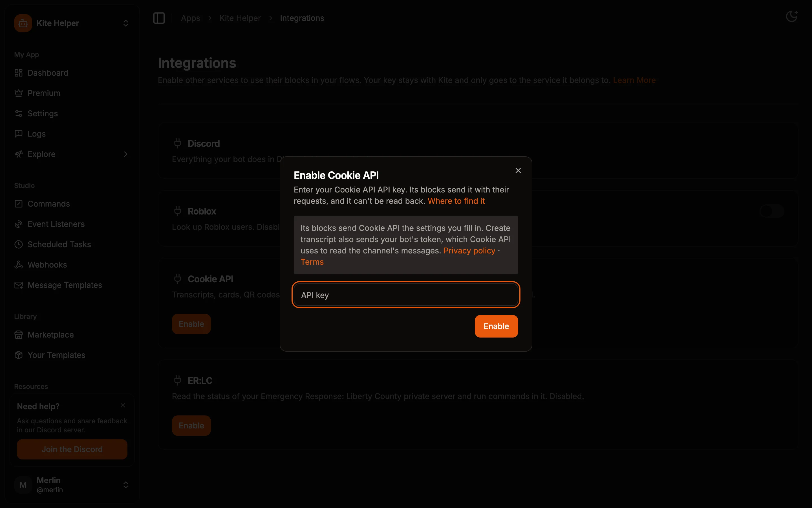This screenshot has width=812, height=508.
Task: Click the Message Templates envelope icon
Action: [x=18, y=285]
